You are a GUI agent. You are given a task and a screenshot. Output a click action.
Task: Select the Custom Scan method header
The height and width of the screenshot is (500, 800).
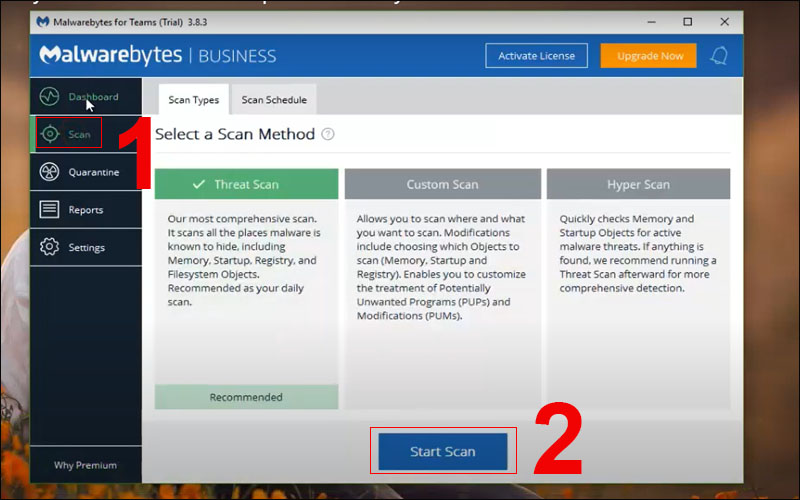tap(442, 184)
